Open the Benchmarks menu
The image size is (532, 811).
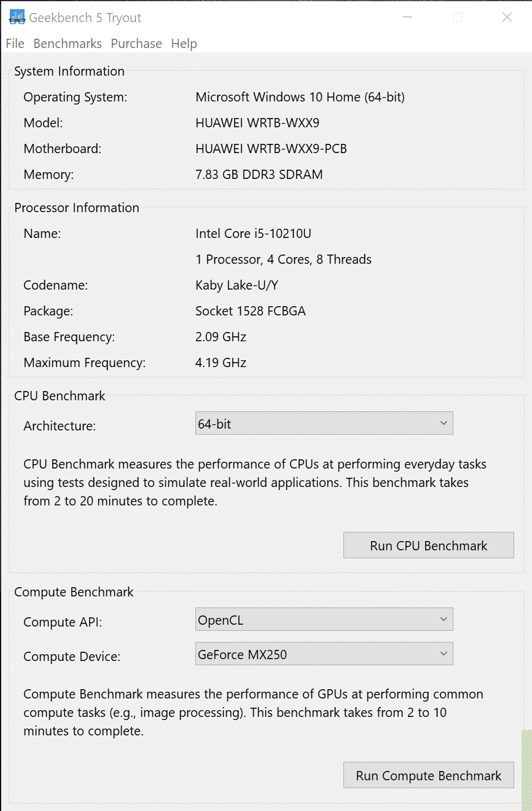pos(68,44)
